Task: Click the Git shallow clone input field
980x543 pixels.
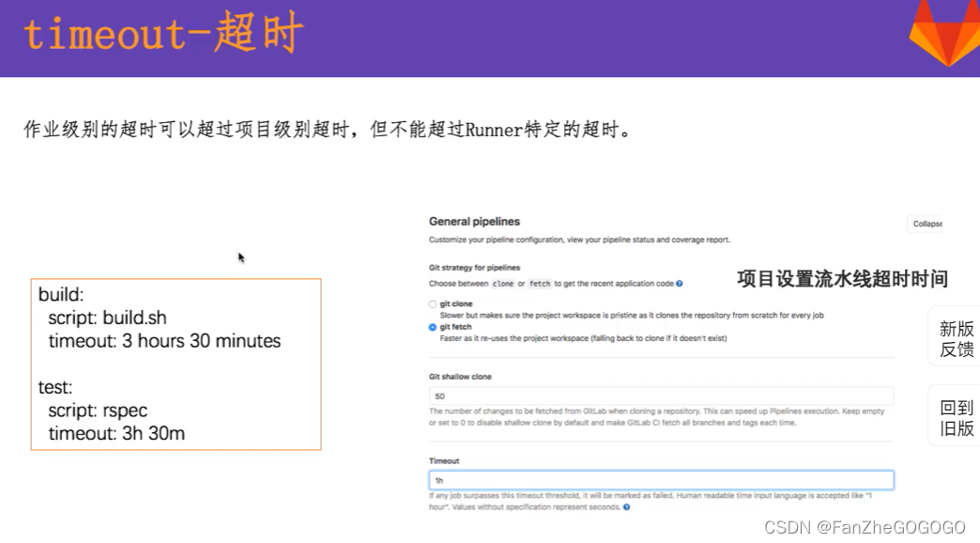Action: (661, 396)
